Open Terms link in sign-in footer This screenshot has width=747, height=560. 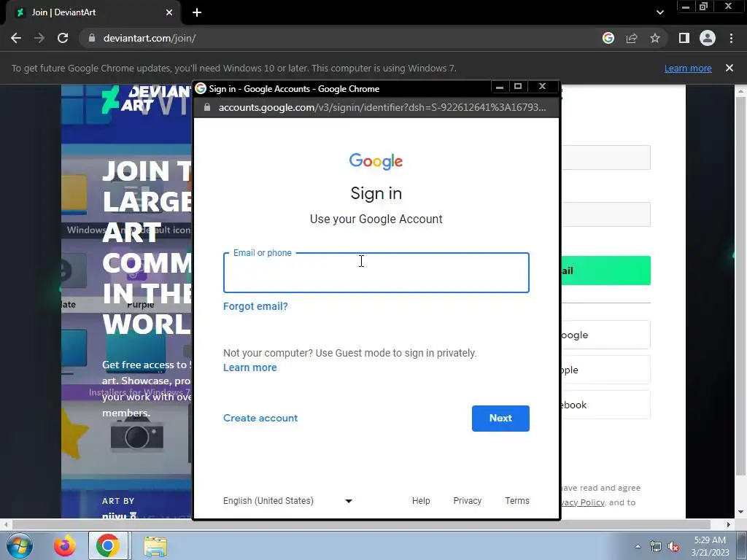click(517, 501)
